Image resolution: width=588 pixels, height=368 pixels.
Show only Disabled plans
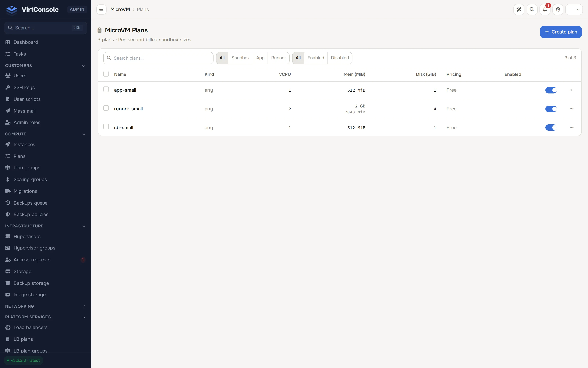340,58
